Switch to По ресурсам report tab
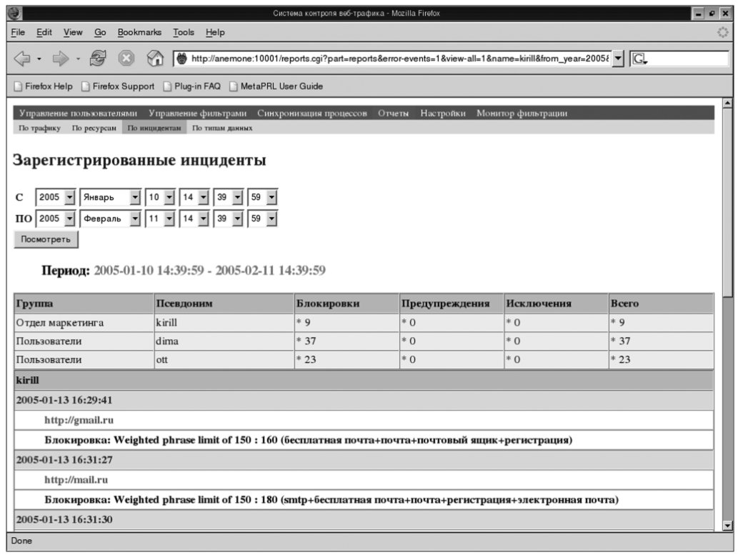Screen dimensions: 743x560 pyautogui.click(x=94, y=128)
